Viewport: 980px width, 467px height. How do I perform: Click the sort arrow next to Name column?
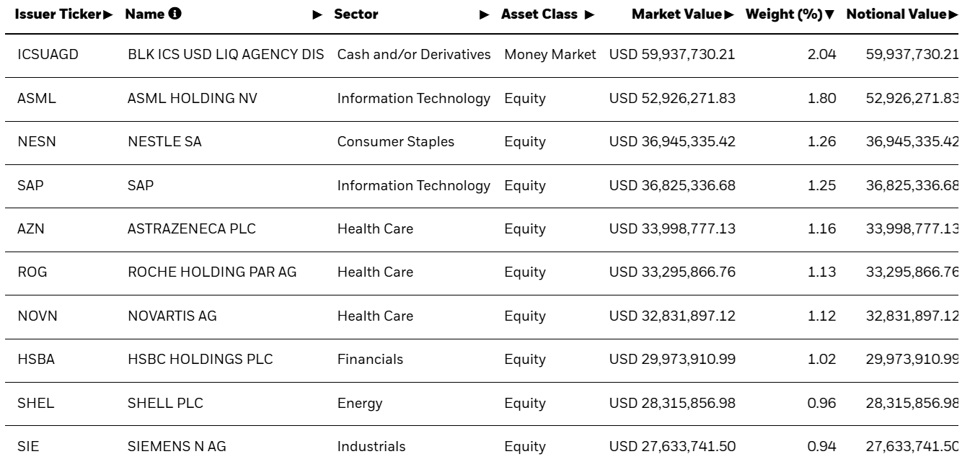point(317,14)
